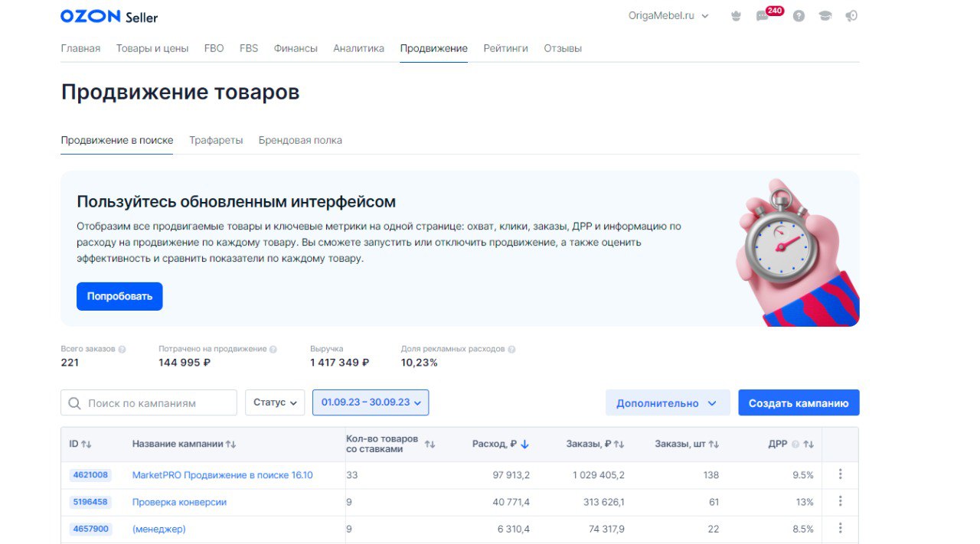
Task: Click ДРР cell 13%
Action: pyautogui.click(x=805, y=502)
